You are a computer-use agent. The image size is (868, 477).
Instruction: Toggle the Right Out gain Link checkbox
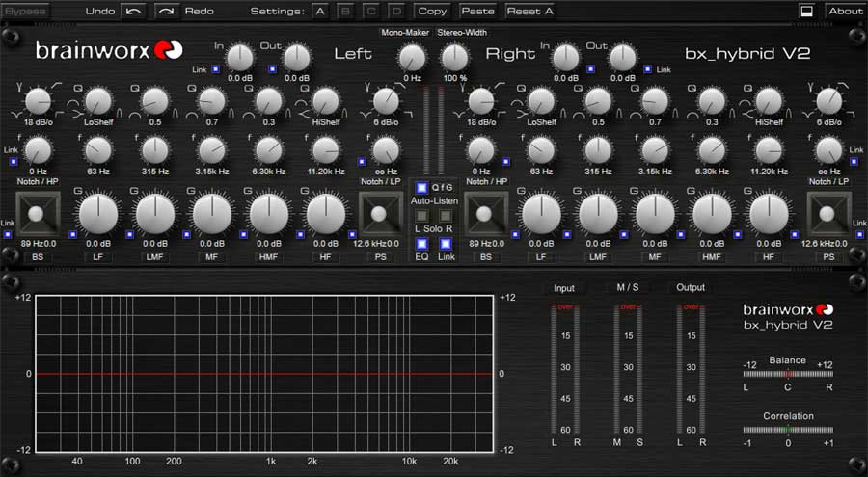648,69
